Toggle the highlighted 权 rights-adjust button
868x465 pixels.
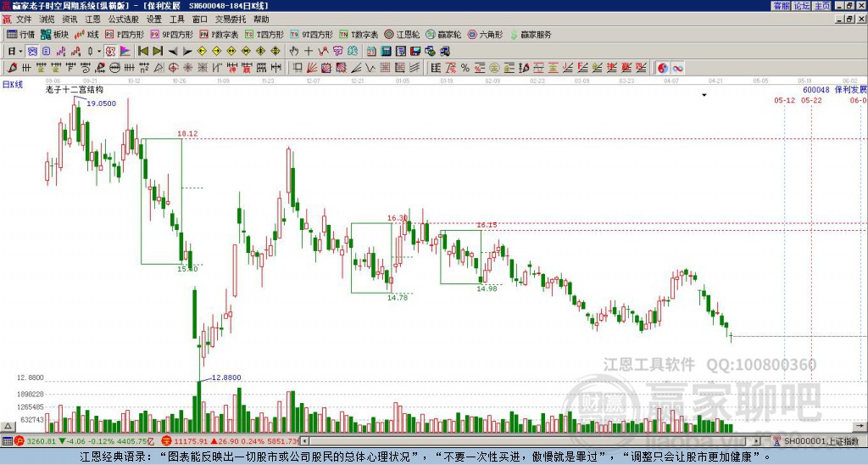point(110,51)
